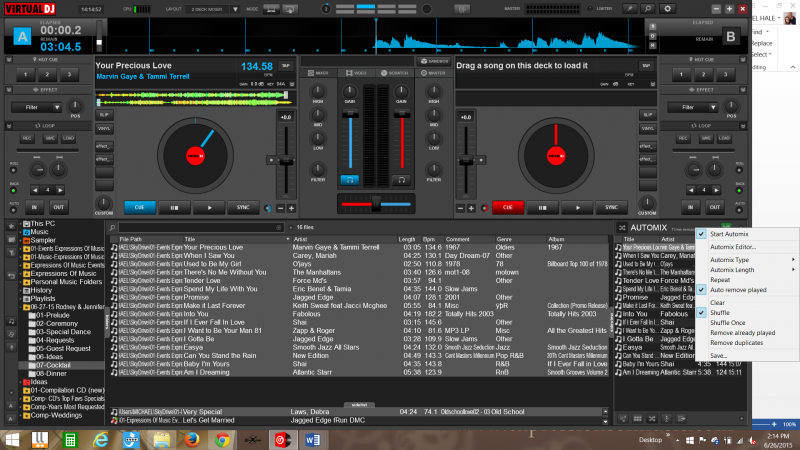Collapse deck A EFFECT panel
This screenshot has width=800, height=450.
click(9, 90)
